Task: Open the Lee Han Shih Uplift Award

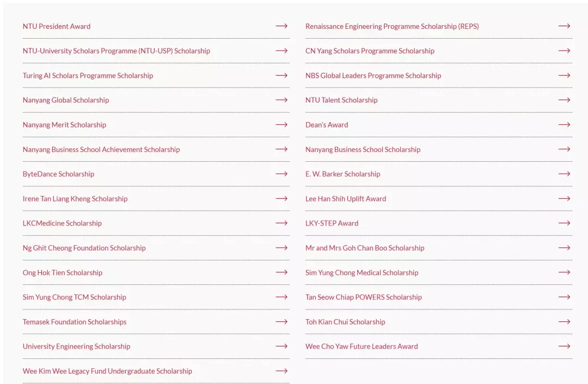Action: [345, 199]
